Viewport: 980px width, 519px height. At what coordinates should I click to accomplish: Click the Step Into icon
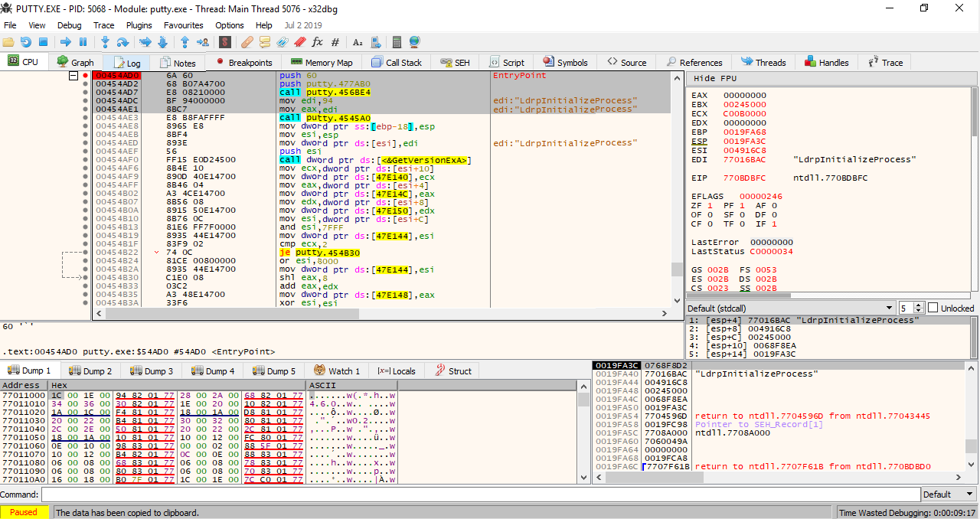(105, 42)
